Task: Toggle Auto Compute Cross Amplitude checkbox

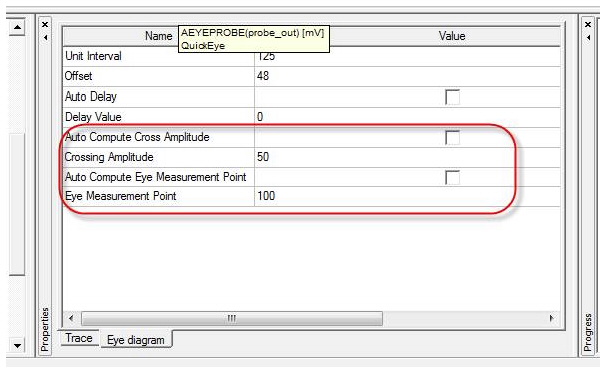Action: pyautogui.click(x=452, y=138)
